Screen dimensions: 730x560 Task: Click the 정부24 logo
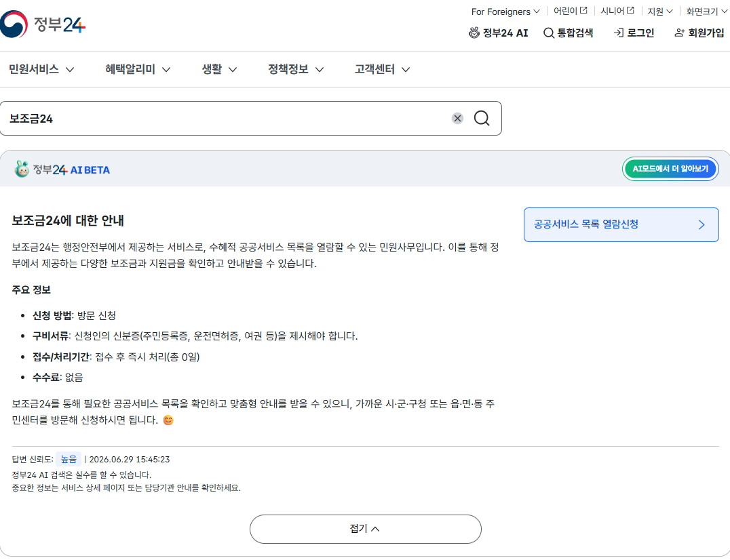pos(43,24)
